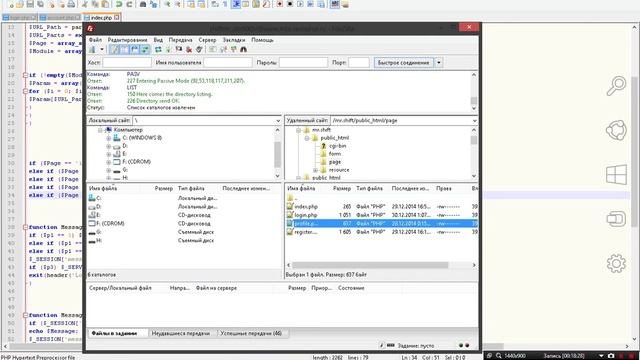The image size is (640, 360).
Task: Sort remote list by Права column header
Action: tap(444, 189)
